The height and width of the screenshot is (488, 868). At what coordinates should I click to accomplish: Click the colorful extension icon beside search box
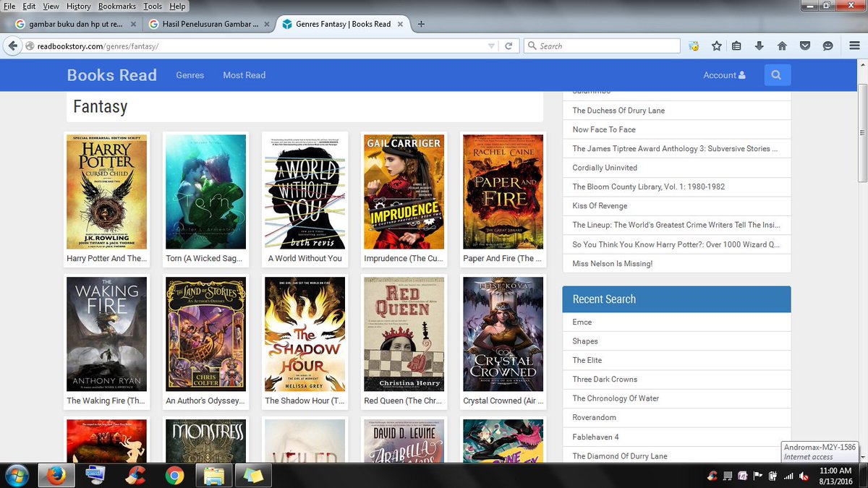694,46
